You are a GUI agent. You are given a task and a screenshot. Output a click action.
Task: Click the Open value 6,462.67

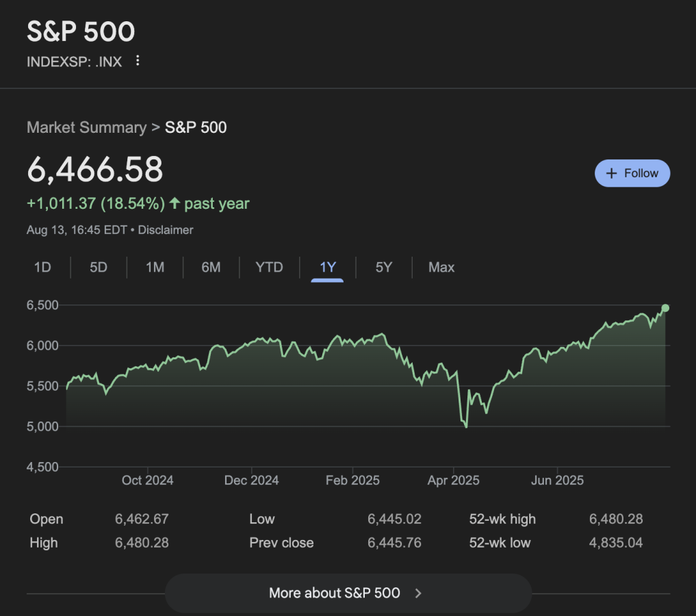[142, 519]
